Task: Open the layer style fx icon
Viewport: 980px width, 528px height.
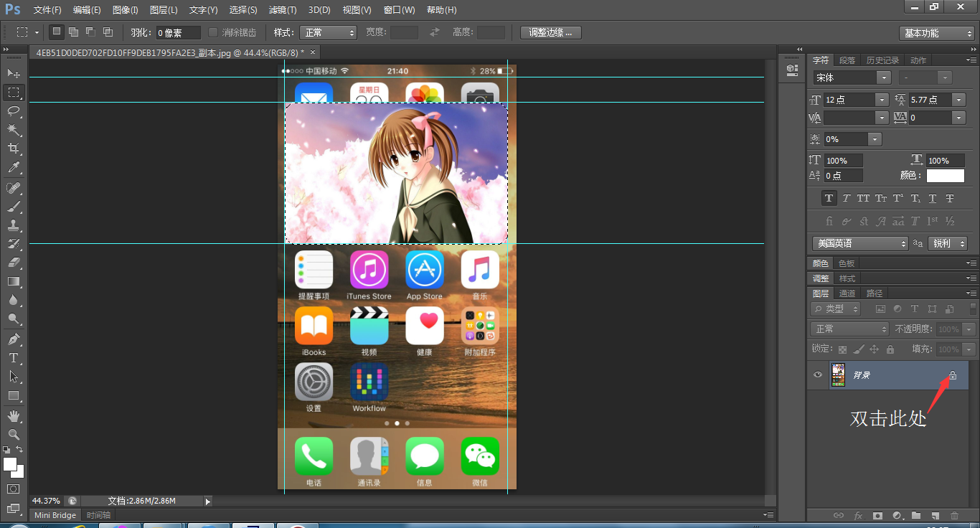Action: [858, 515]
